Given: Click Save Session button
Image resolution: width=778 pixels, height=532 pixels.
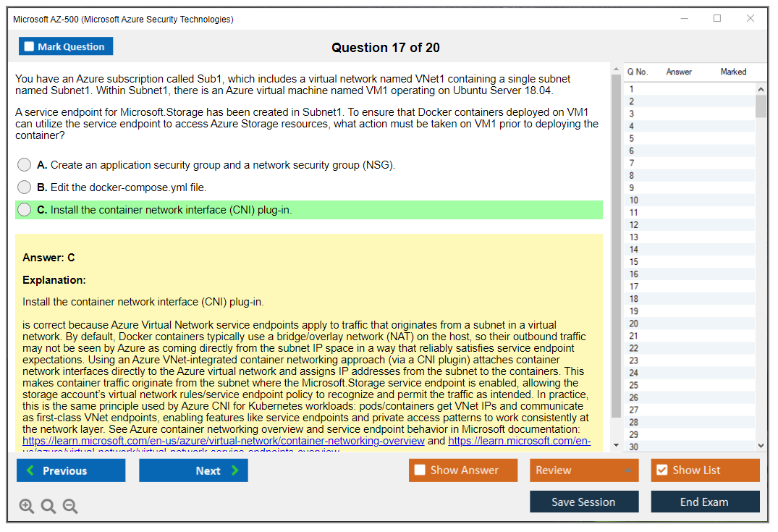Looking at the screenshot, I should pyautogui.click(x=583, y=502).
